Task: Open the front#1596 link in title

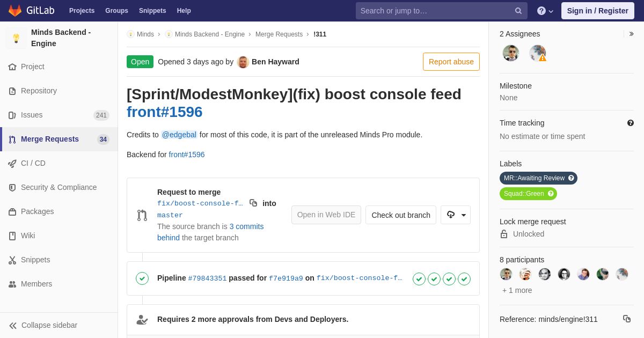Action: pyautogui.click(x=165, y=112)
